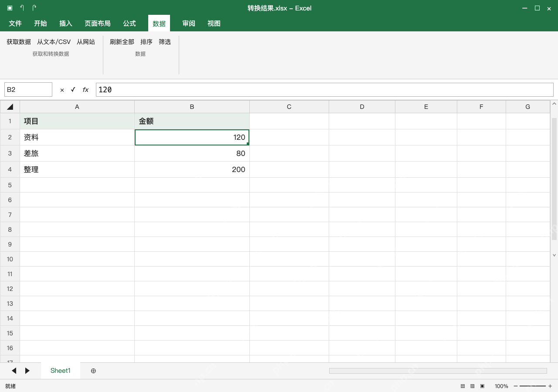558x392 pixels.
Task: Cancel the formula entry with the × icon
Action: click(62, 90)
